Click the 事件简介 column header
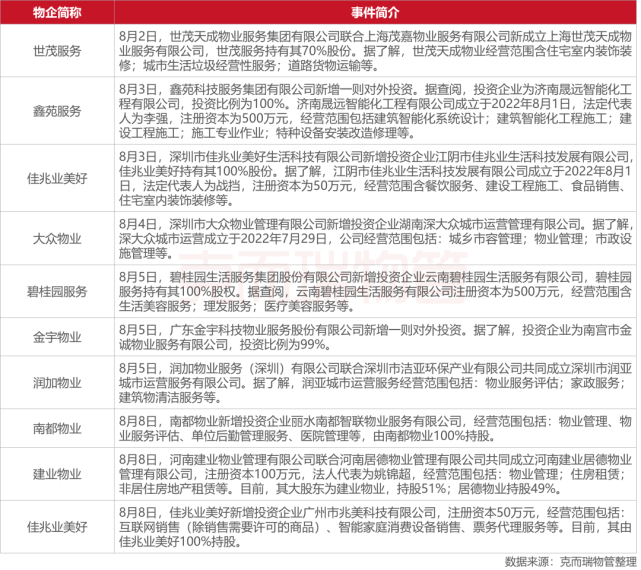 tap(375, 12)
